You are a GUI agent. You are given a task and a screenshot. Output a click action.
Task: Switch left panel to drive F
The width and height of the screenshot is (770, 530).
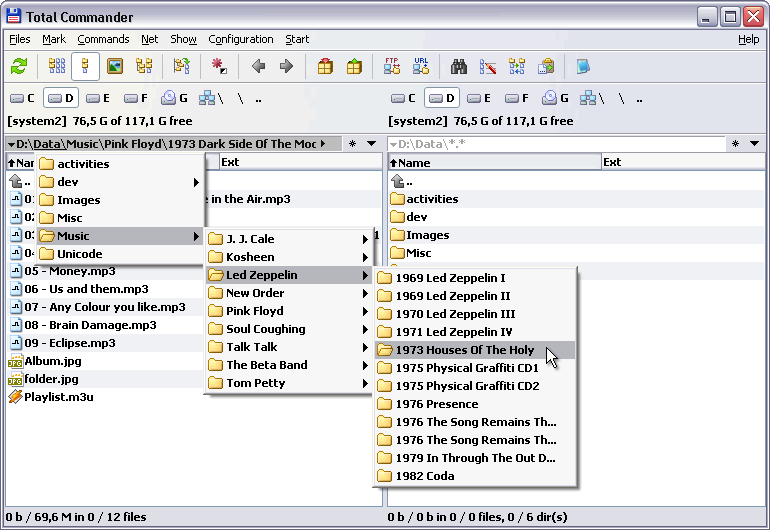coord(135,98)
